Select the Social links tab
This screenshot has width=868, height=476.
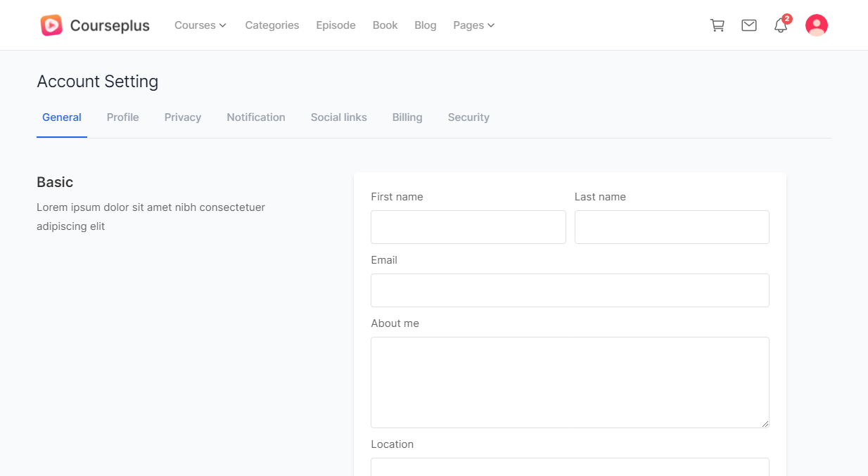tap(338, 117)
